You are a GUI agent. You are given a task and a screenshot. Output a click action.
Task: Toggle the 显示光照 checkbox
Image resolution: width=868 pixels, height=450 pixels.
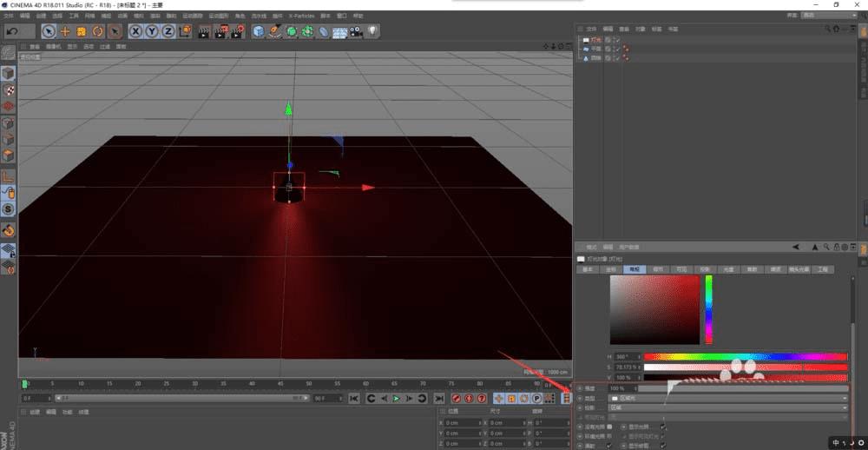(x=663, y=427)
